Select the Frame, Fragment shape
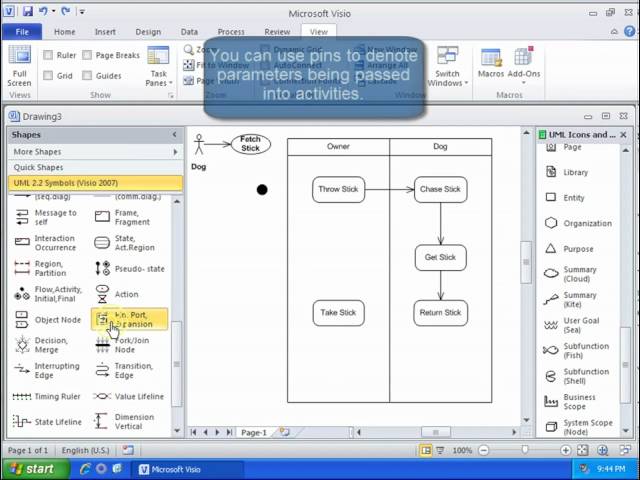 tap(122, 217)
